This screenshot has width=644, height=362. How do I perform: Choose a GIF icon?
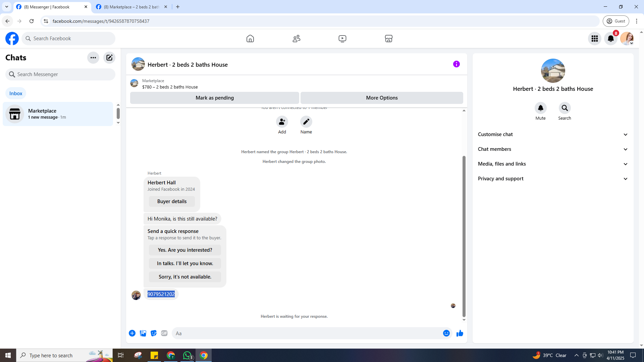click(x=164, y=333)
